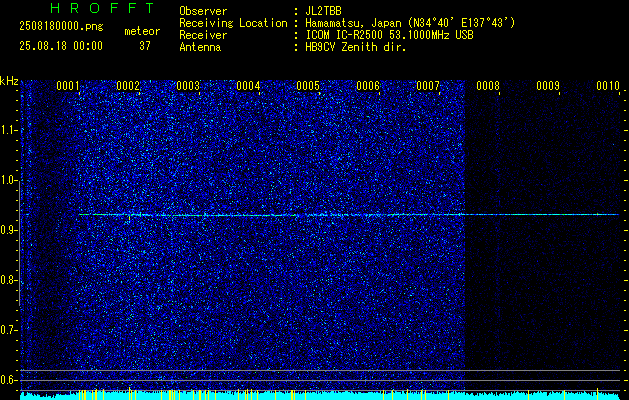Click the Observer label
629x400 pixels.
(203, 11)
